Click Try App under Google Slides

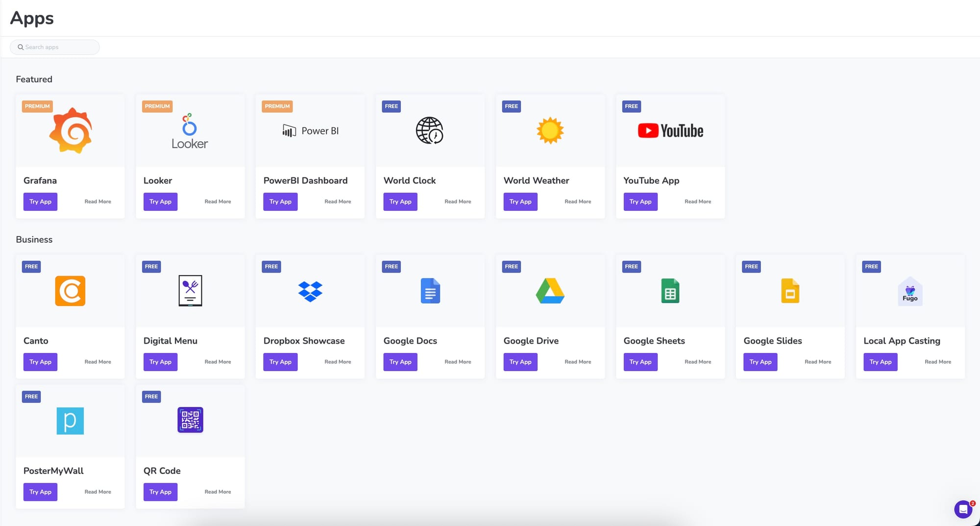760,362
